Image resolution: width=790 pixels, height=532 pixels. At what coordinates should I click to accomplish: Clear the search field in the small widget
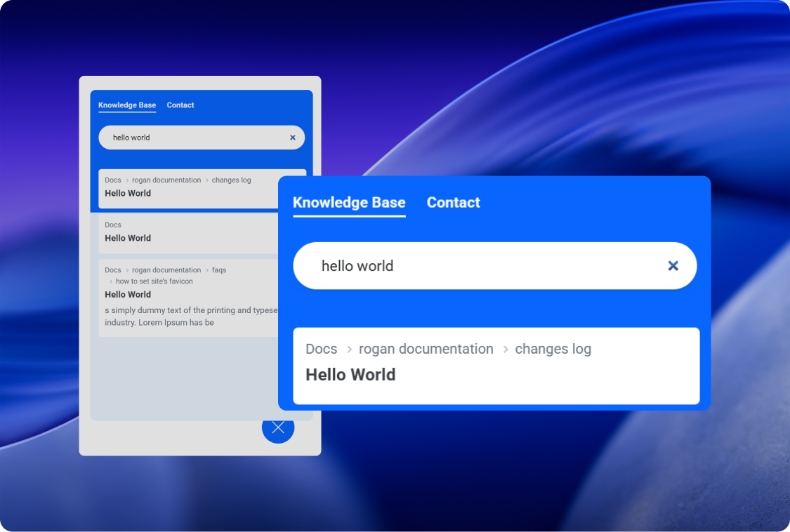coord(293,138)
